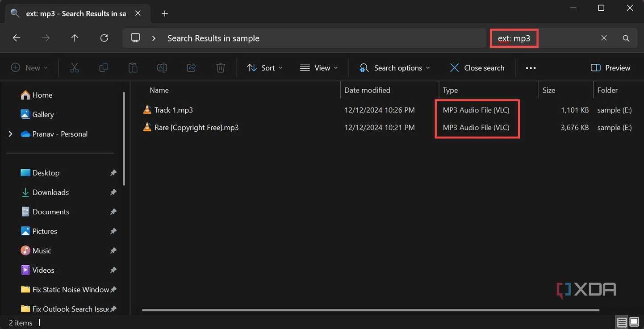The height and width of the screenshot is (329, 644).
Task: Sort by the Size column header
Action: pyautogui.click(x=549, y=90)
